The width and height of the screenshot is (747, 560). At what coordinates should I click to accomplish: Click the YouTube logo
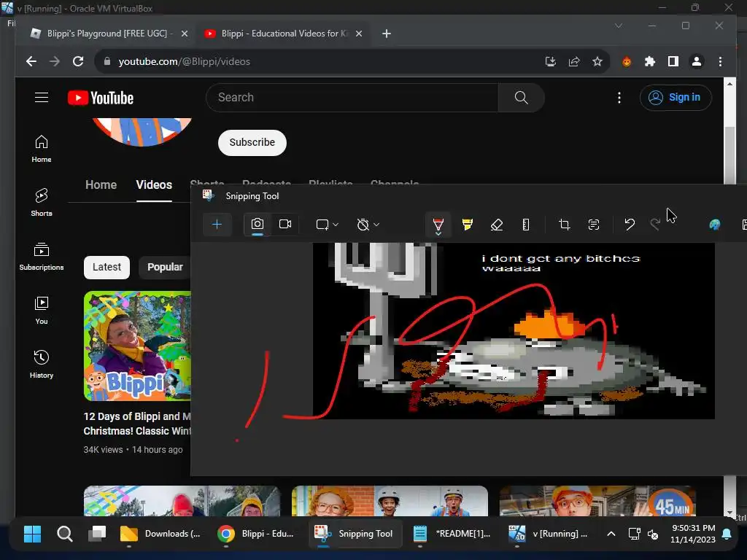tap(101, 98)
